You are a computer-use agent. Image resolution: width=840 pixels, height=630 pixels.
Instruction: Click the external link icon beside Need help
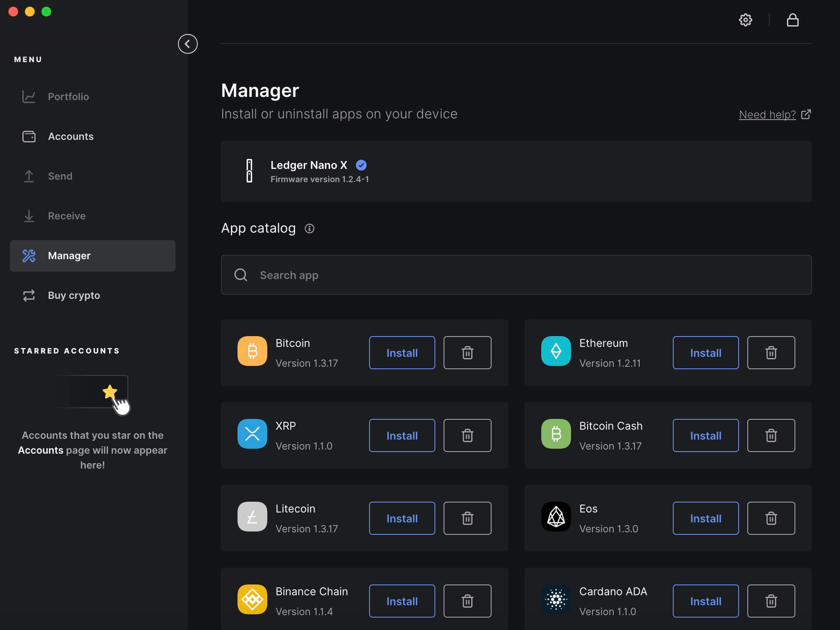(806, 114)
